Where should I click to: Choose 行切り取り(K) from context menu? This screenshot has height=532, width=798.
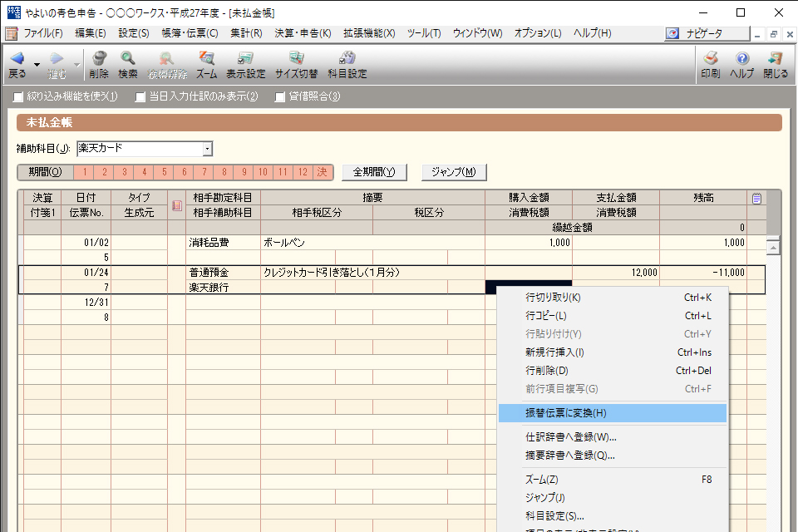[x=613, y=298]
